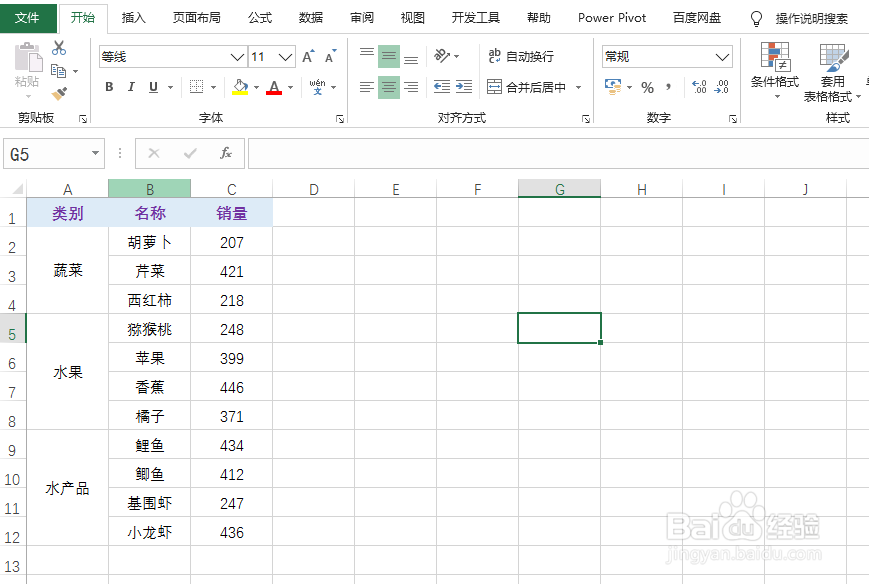This screenshot has height=584, width=869.
Task: Switch to Insert (插入) tab
Action: (x=134, y=18)
